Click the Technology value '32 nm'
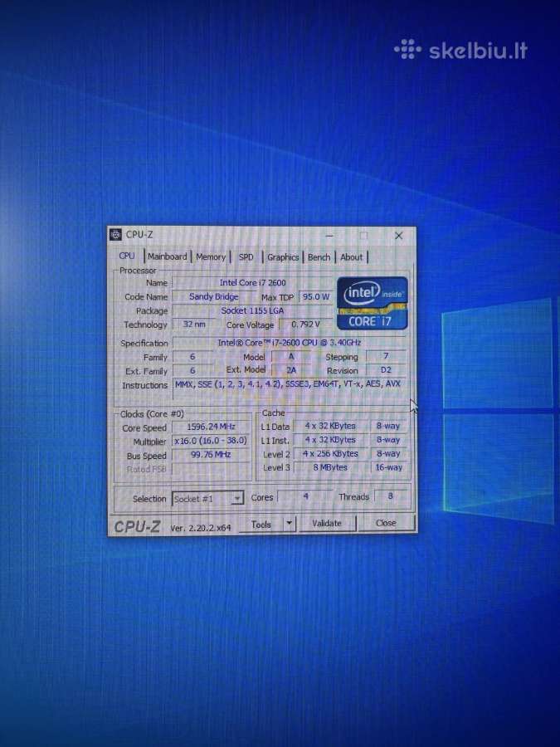 [x=194, y=325]
